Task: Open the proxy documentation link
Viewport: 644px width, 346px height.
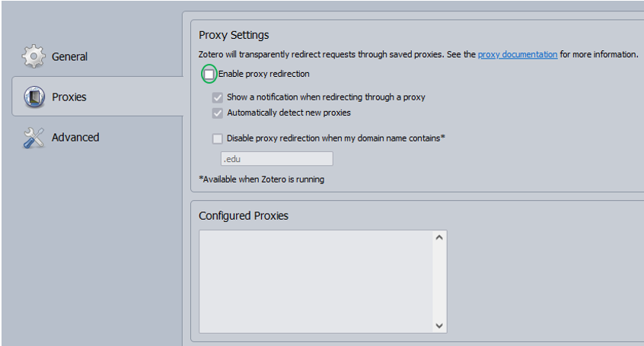Action: tap(518, 55)
